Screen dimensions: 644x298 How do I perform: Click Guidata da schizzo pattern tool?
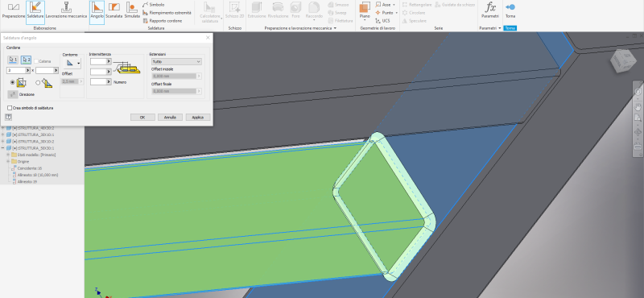(455, 5)
